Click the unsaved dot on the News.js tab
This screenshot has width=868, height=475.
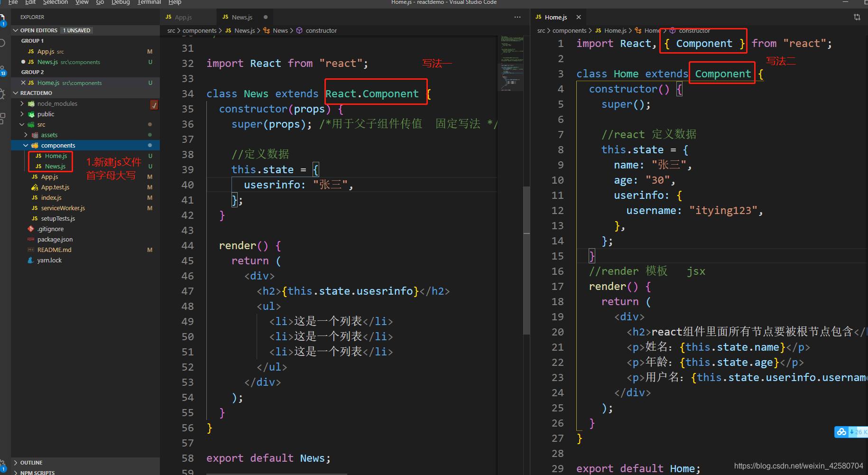[x=266, y=17]
